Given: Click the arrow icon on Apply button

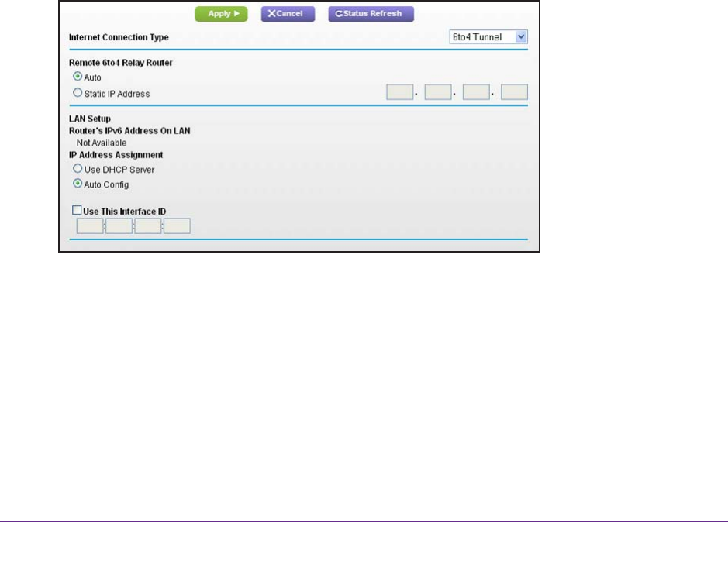Looking at the screenshot, I should [x=236, y=14].
